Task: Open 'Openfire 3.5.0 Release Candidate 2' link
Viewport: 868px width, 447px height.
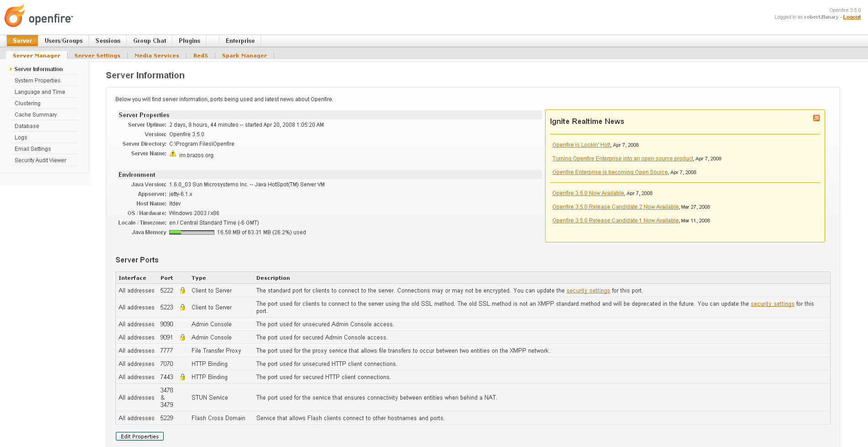Action: tap(615, 207)
